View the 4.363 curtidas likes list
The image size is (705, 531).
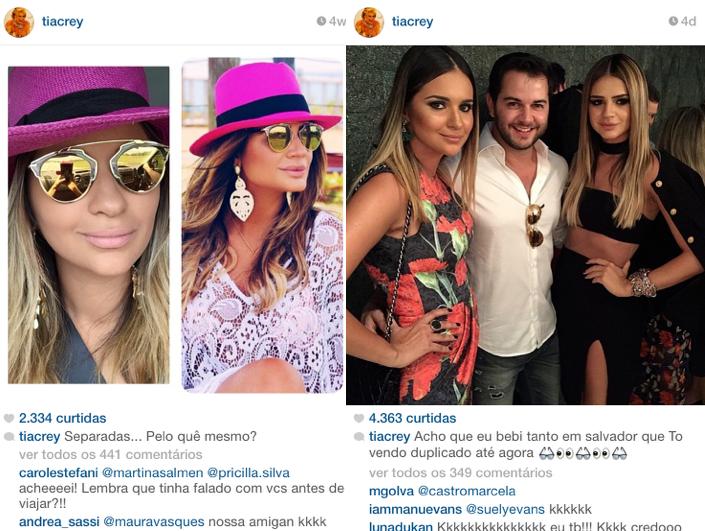coord(412,418)
